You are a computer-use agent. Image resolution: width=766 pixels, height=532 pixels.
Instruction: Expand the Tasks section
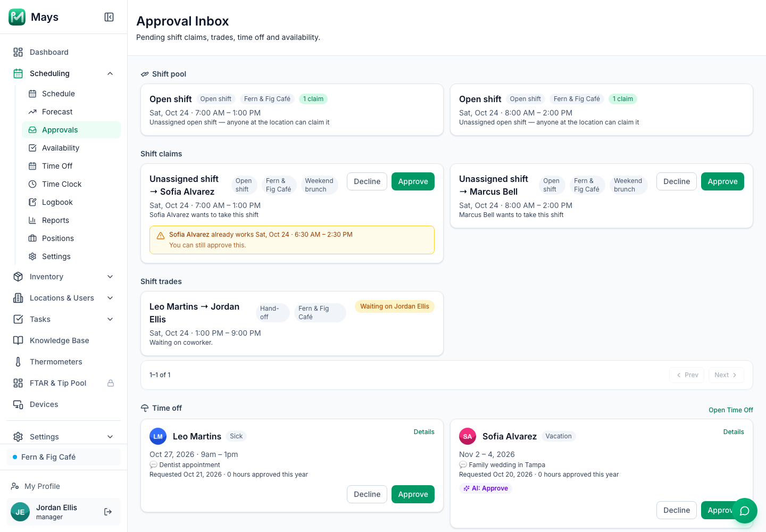tap(64, 319)
